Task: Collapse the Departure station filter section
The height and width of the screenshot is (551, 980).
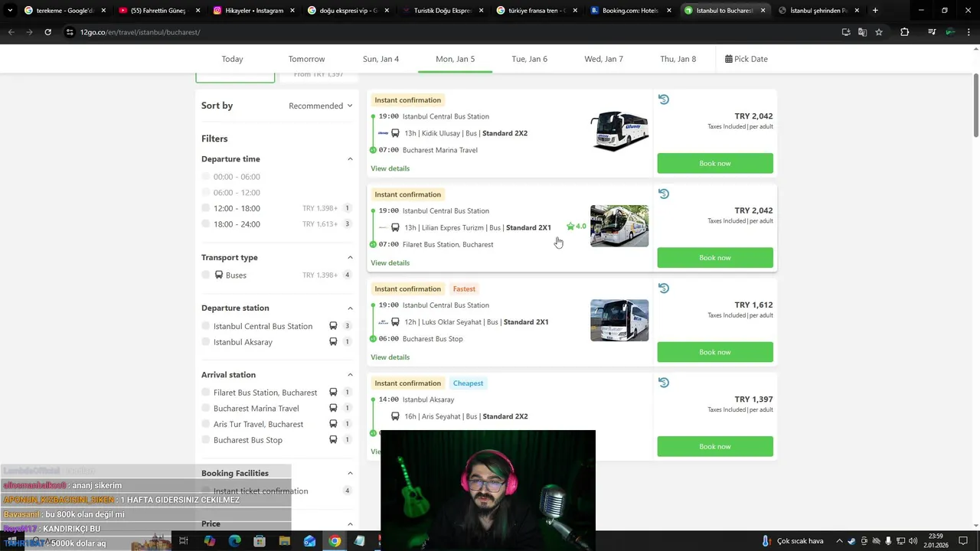Action: click(x=350, y=308)
